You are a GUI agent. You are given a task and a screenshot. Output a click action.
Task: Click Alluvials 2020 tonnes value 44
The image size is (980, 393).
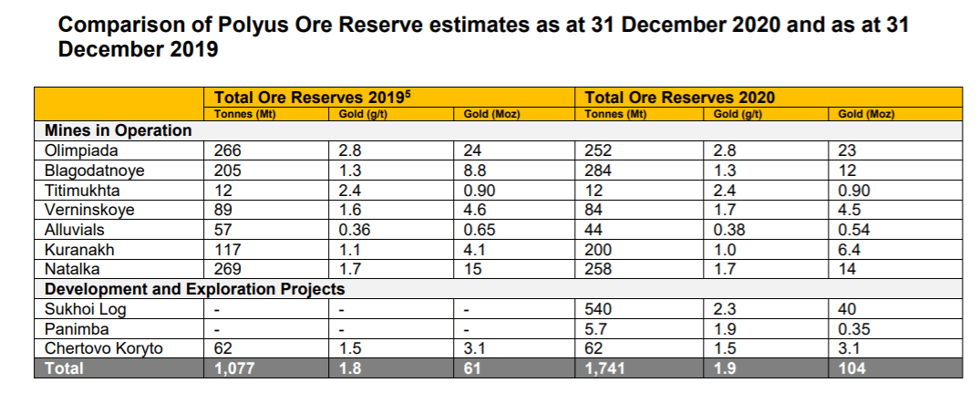593,230
